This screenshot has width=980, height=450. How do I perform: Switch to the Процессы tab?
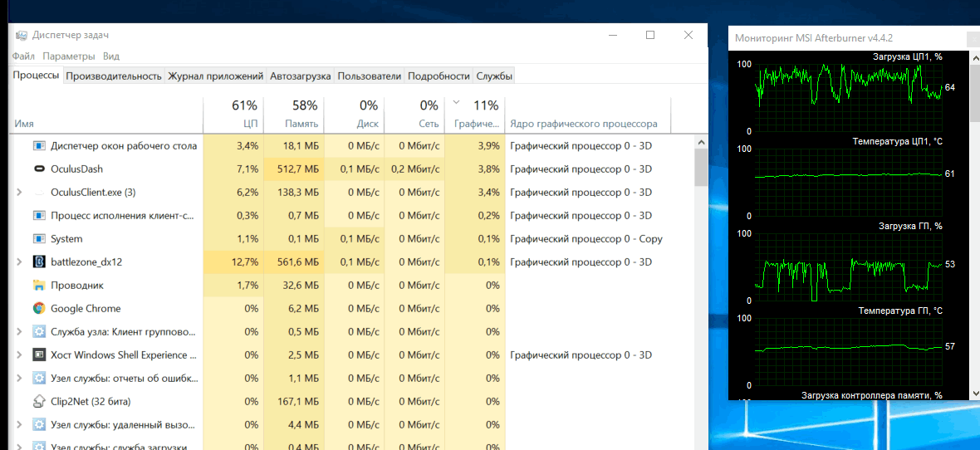(x=37, y=76)
